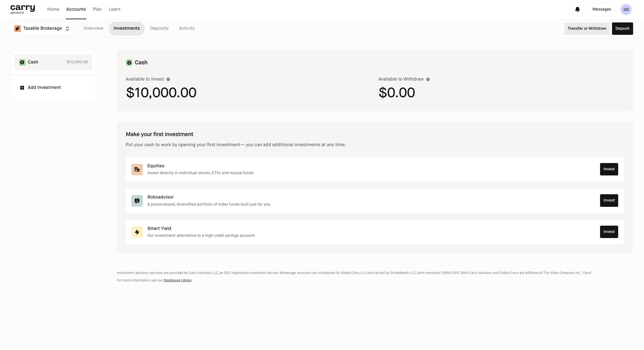Click the GD profile avatar
The image size is (644, 350).
pos(626,10)
